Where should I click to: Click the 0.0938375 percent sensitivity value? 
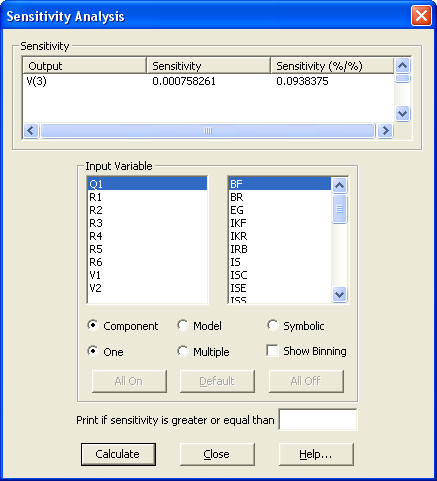(x=302, y=81)
